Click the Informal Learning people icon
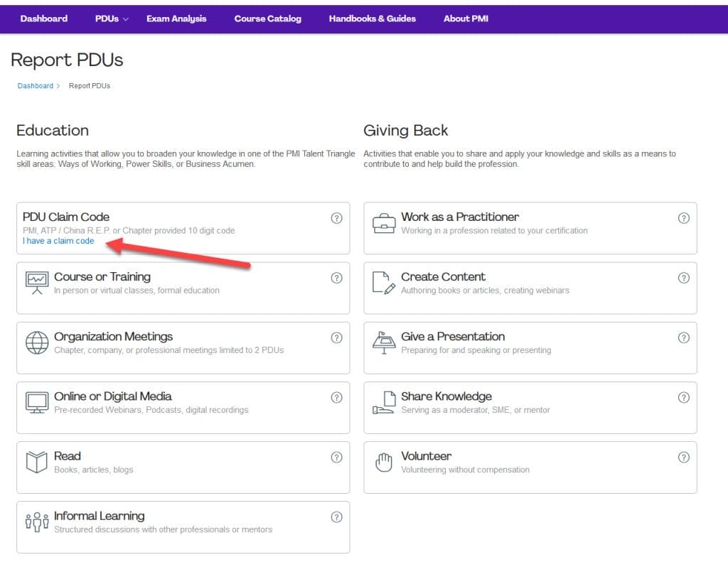Viewport: 728px width, 562px height. click(x=37, y=522)
